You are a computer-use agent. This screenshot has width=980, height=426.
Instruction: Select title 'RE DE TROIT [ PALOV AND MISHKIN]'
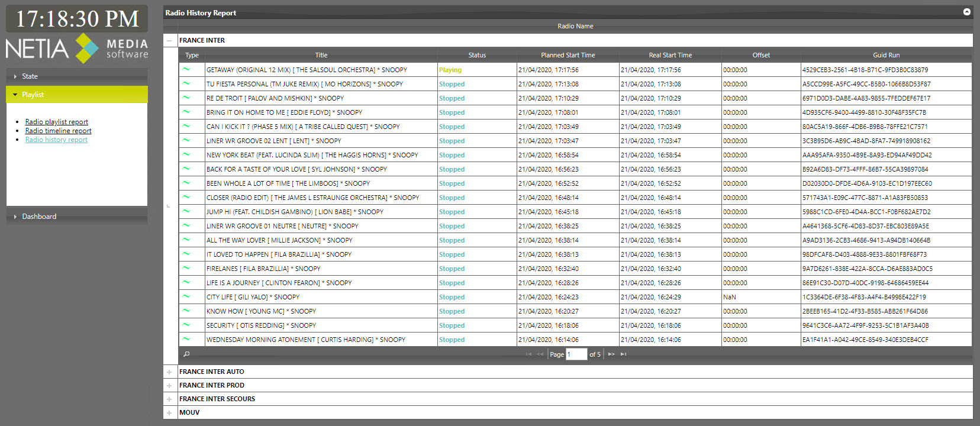tap(275, 98)
